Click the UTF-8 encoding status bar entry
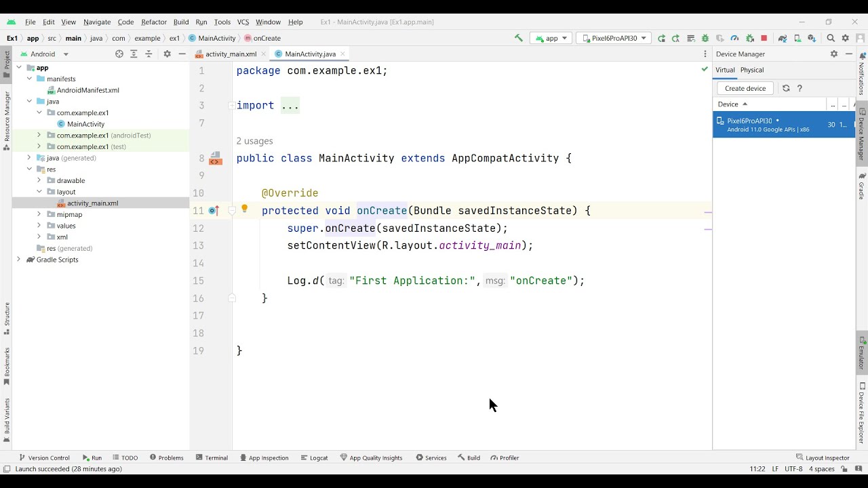This screenshot has height=488, width=868. click(x=794, y=469)
